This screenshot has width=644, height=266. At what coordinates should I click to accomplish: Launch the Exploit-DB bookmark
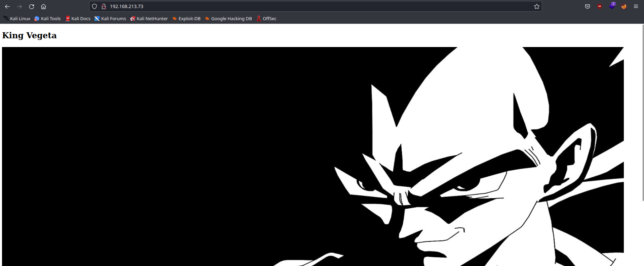point(186,18)
